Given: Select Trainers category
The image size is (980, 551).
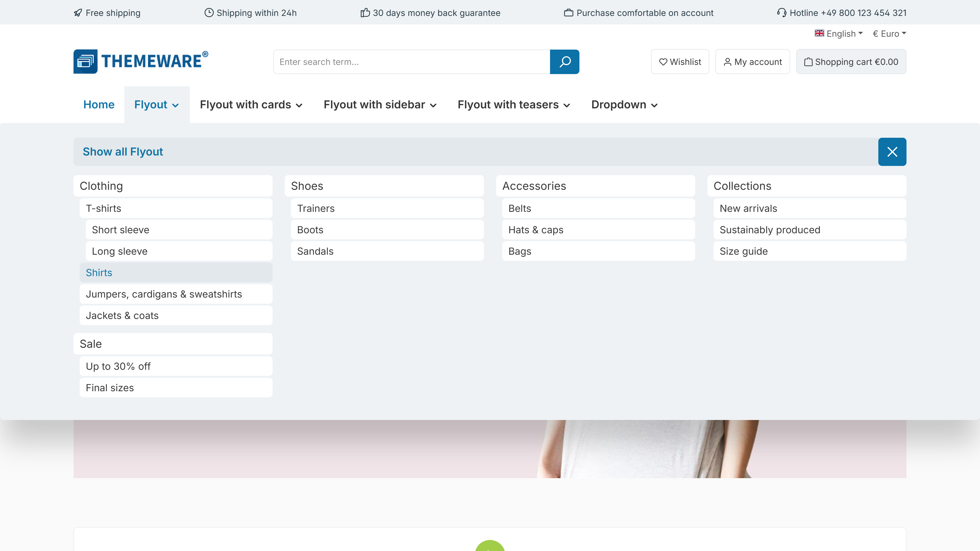Looking at the screenshot, I should 387,208.
